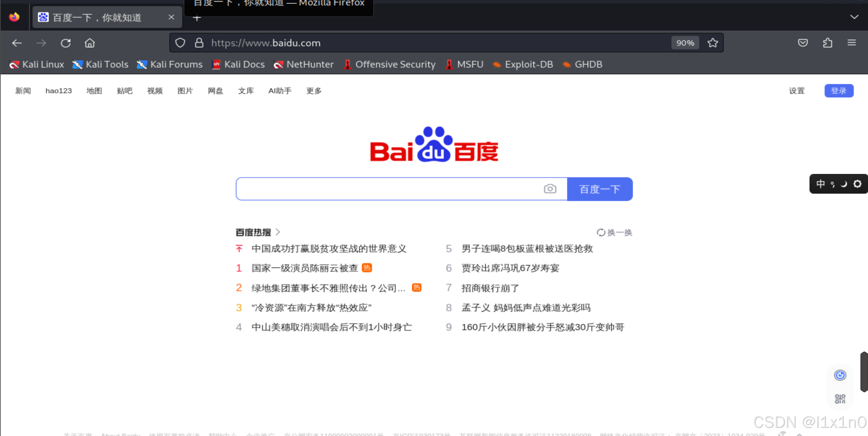Click the forward navigation arrow
Image resolution: width=868 pixels, height=436 pixels.
click(41, 43)
